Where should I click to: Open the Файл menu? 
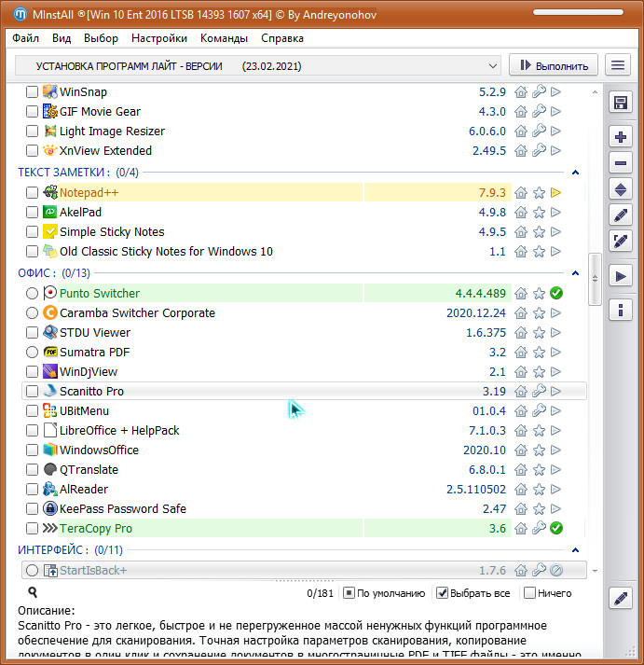(25, 38)
